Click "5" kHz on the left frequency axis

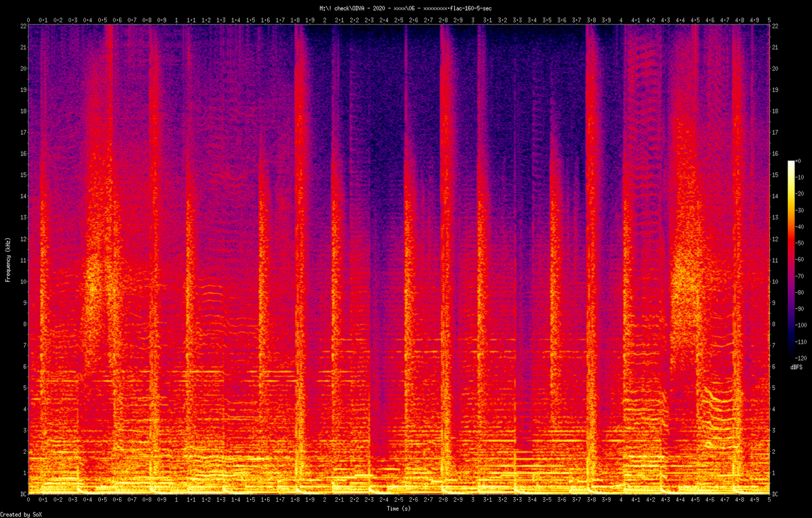(23, 388)
